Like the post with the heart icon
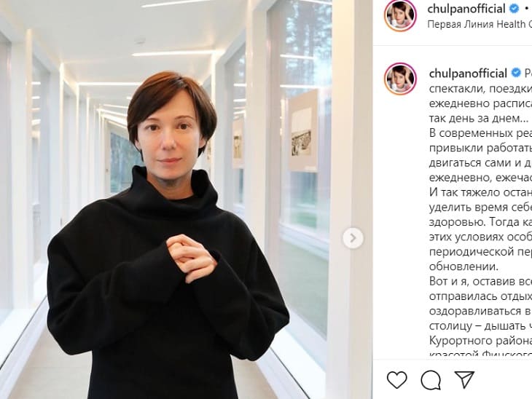The image size is (532, 399). 397,379
